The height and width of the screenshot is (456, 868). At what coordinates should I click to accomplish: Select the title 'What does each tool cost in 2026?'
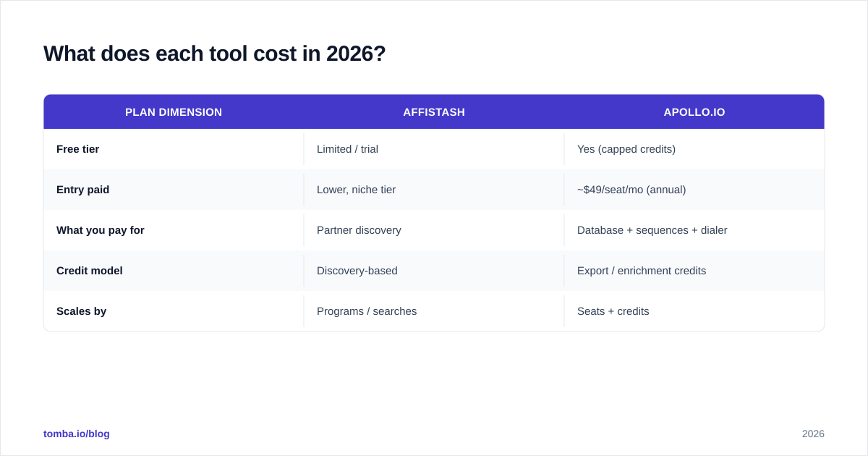tap(215, 54)
